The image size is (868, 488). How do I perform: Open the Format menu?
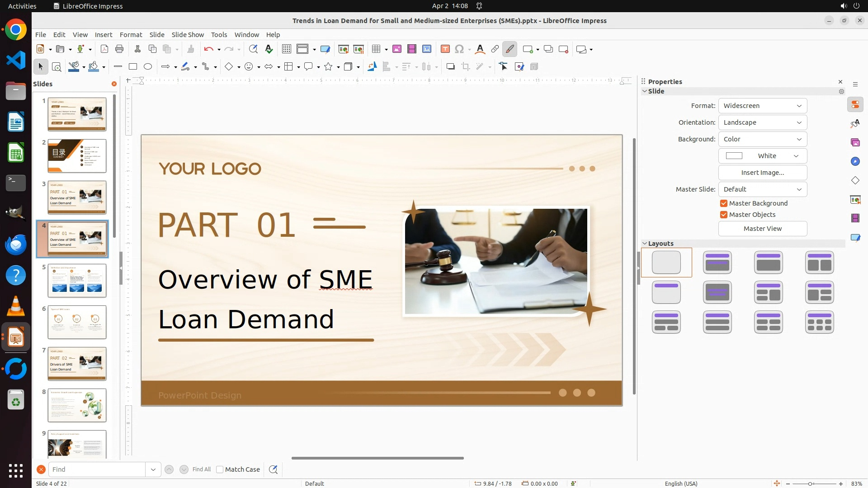pyautogui.click(x=131, y=35)
